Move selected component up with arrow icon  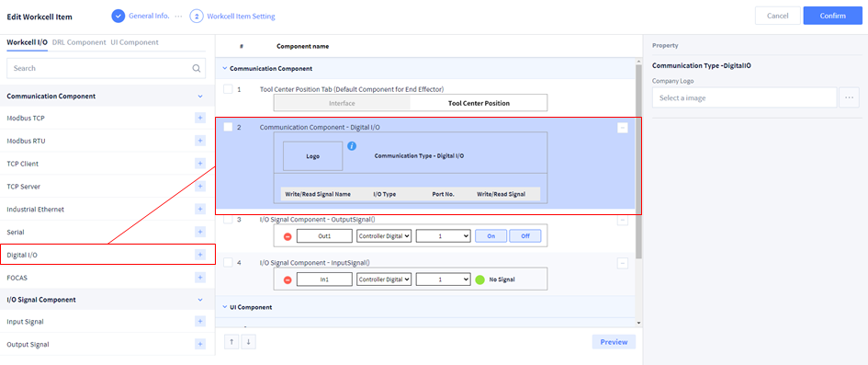coord(231,342)
